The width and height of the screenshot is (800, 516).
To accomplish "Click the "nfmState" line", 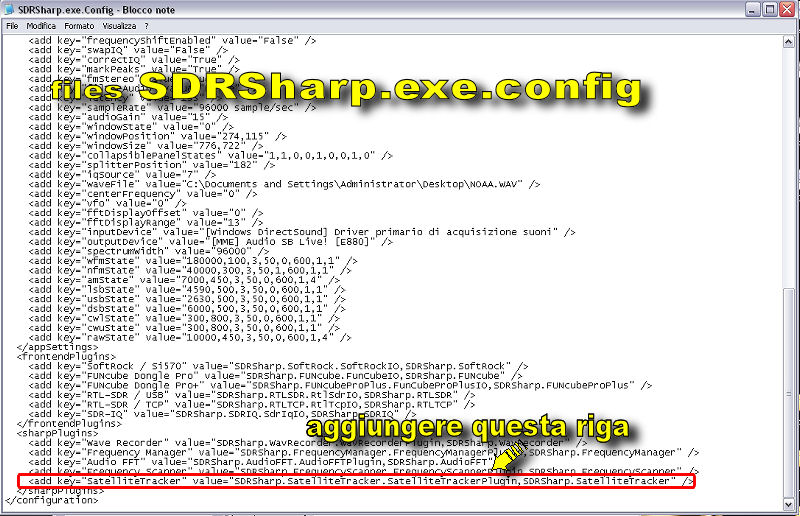I will pyautogui.click(x=190, y=271).
